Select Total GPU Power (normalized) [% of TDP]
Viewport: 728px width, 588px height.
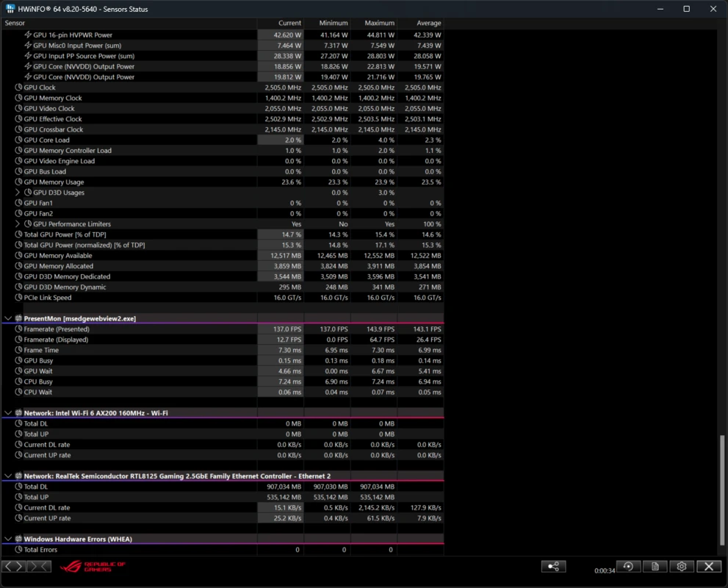click(x=84, y=245)
